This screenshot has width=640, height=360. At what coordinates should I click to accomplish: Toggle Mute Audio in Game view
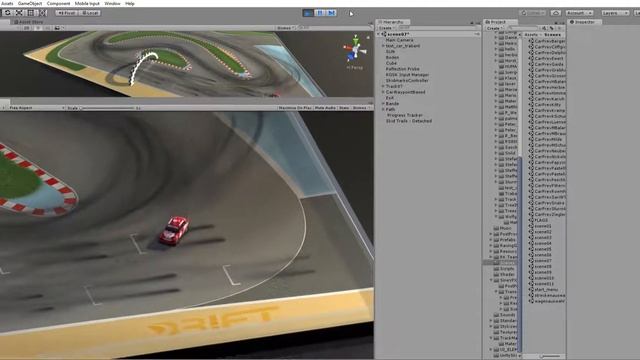tap(325, 108)
